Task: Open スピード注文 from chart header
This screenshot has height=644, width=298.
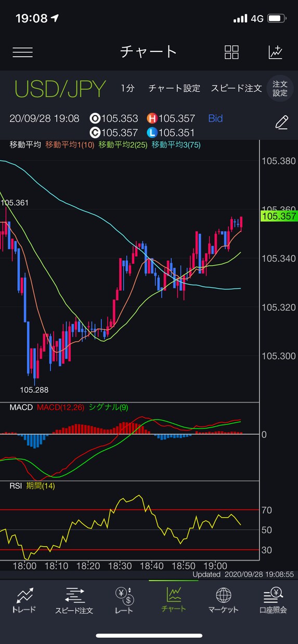Action: (x=236, y=88)
